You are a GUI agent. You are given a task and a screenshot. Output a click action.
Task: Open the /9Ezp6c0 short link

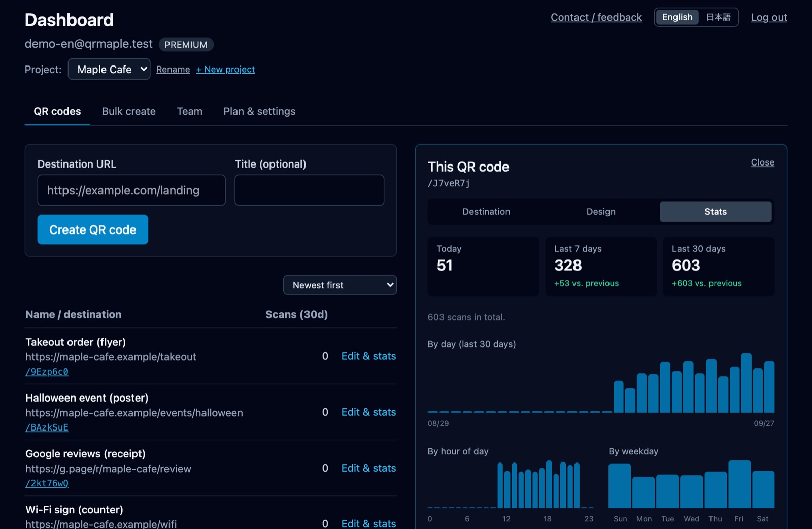point(47,372)
